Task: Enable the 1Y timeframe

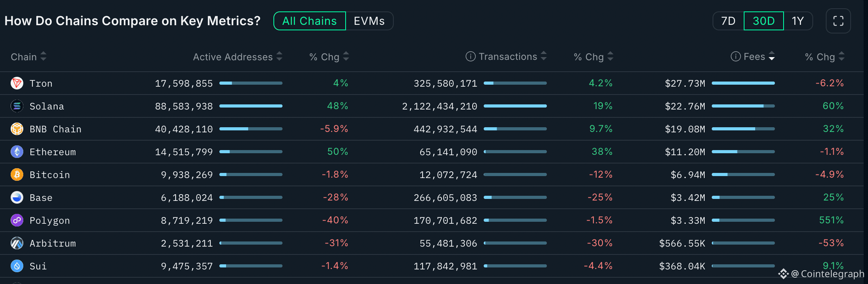Action: 798,21
